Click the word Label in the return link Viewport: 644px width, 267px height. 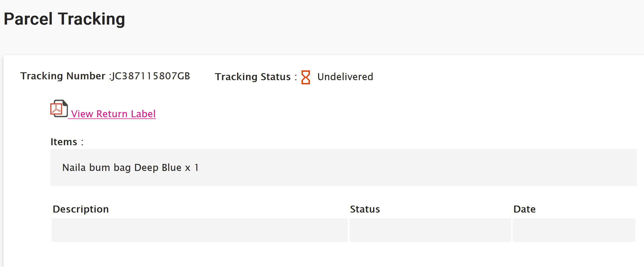(143, 114)
